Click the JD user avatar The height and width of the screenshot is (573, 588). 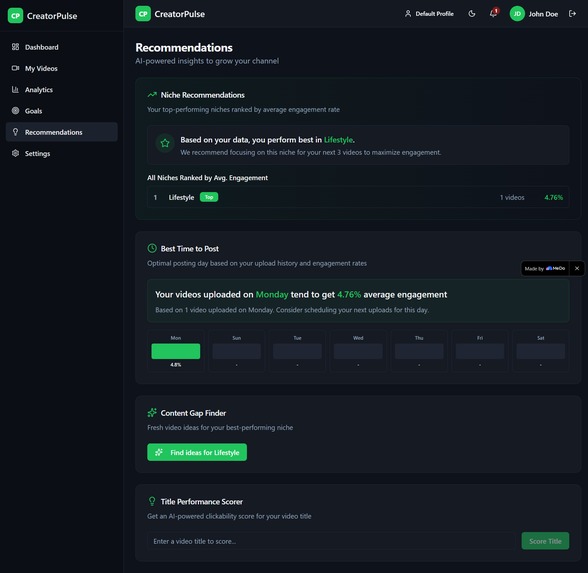pyautogui.click(x=517, y=14)
